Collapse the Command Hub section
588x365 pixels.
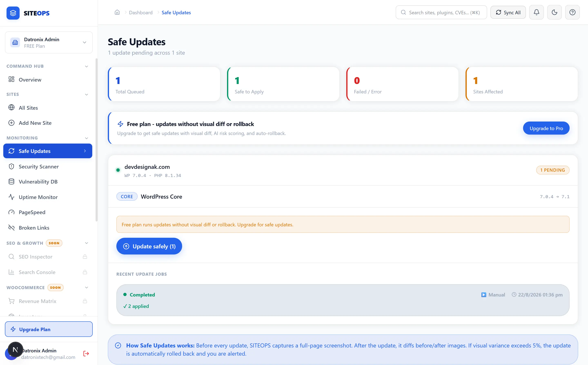click(87, 66)
